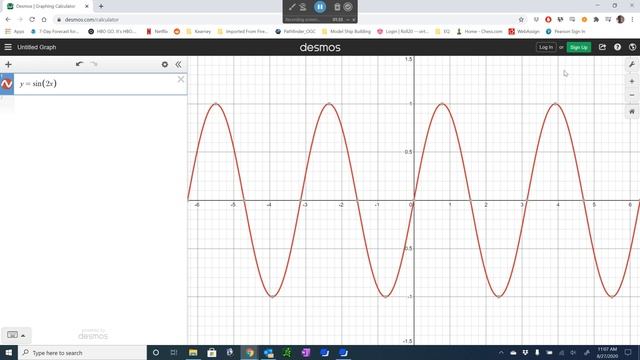
Task: Open the Model Ship Building bookmarks folder
Action: [347, 31]
